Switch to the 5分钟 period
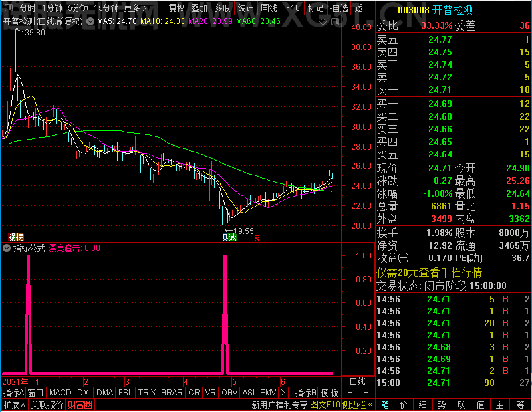This screenshot has height=412, width=532. pyautogui.click(x=78, y=8)
